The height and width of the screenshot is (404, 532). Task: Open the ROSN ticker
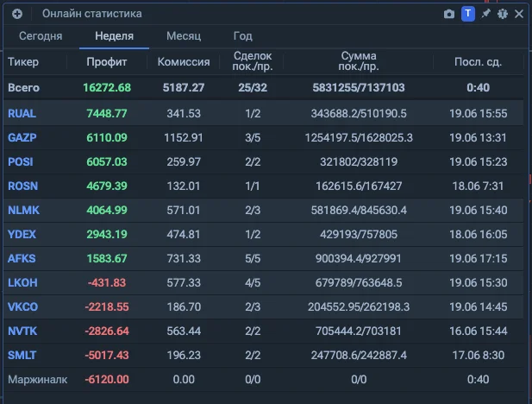(x=22, y=186)
